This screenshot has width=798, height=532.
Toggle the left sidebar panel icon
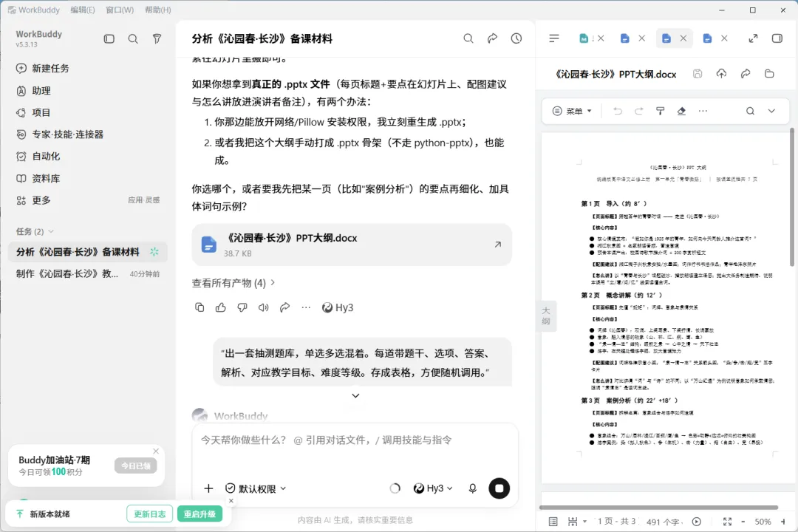click(x=109, y=38)
